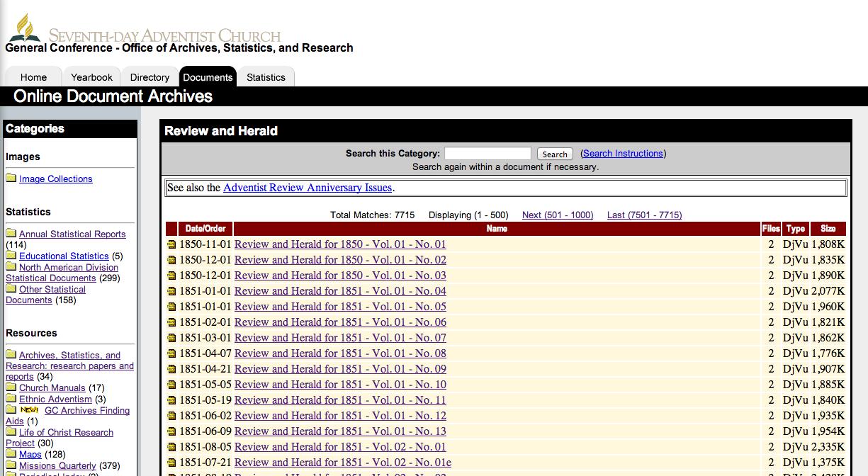Open the Educational Statistics link

(x=64, y=256)
